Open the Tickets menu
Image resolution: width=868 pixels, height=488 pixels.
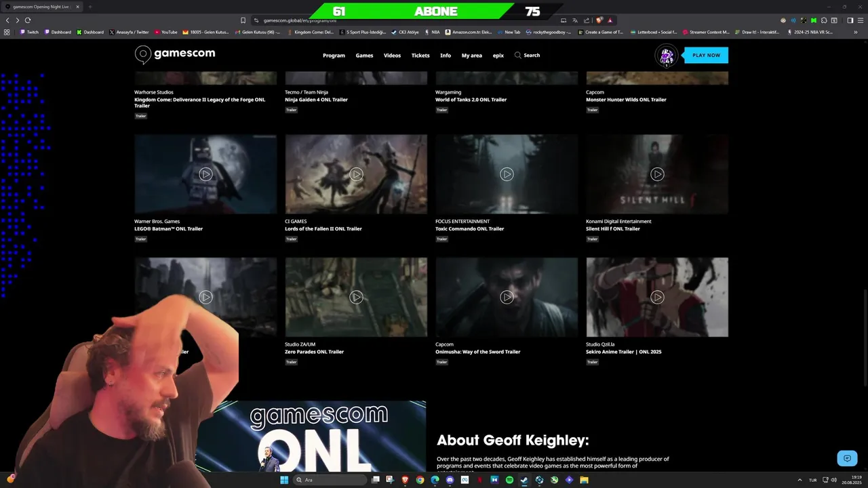pos(420,56)
